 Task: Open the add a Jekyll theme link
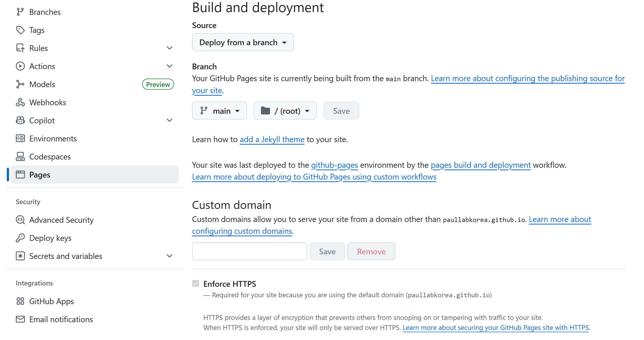point(272,139)
